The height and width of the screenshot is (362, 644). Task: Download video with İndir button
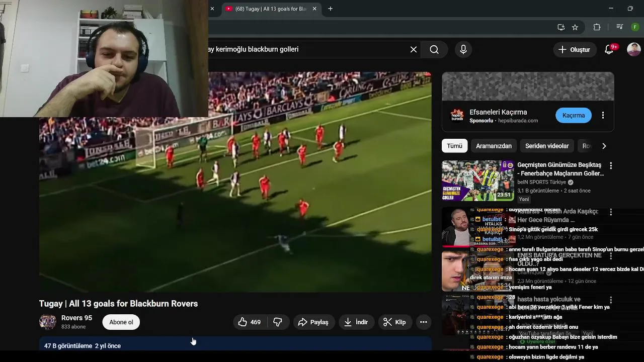(356, 322)
